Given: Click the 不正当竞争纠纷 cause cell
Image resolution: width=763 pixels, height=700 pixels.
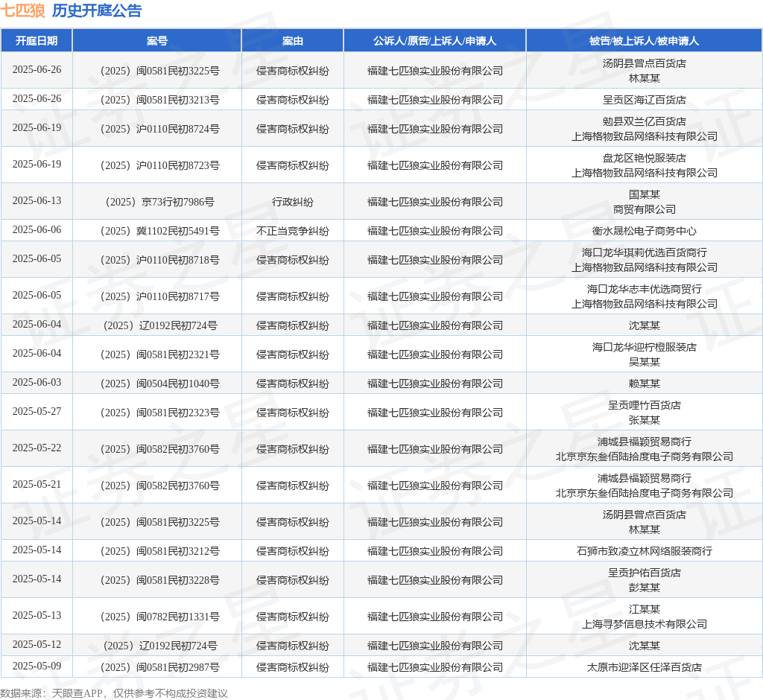Looking at the screenshot, I should 292,231.
